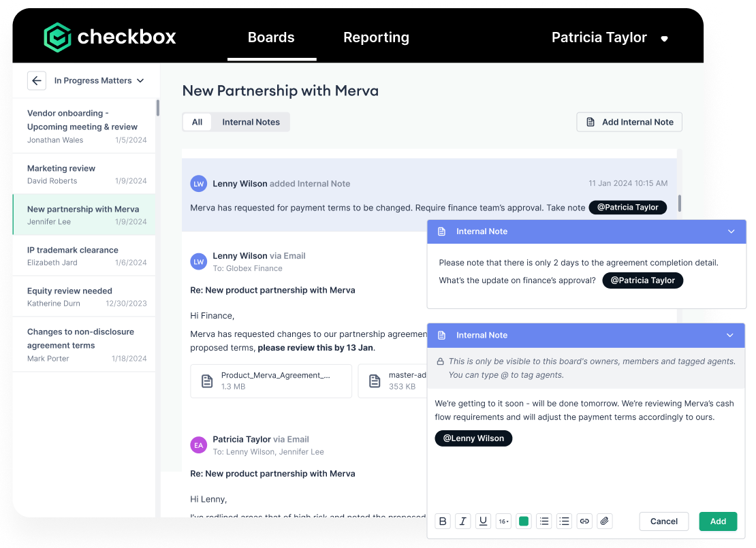
Task: Click the New Partnership with Merva heading
Action: point(280,91)
